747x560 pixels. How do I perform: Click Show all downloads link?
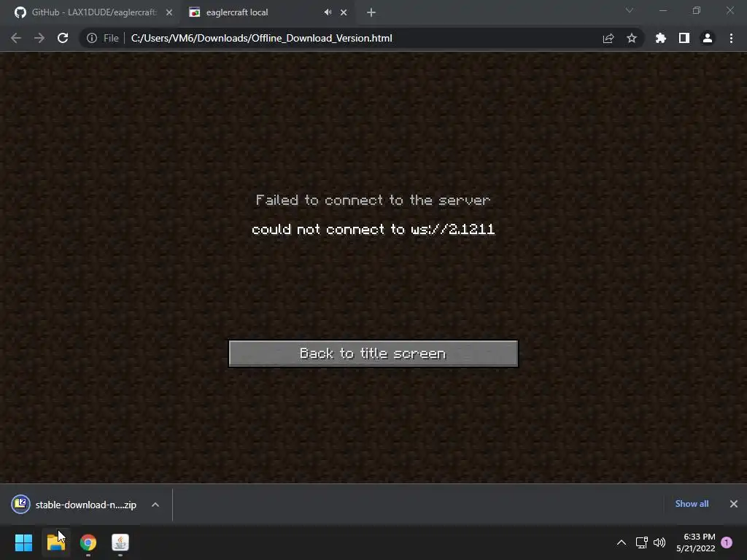tap(692, 503)
